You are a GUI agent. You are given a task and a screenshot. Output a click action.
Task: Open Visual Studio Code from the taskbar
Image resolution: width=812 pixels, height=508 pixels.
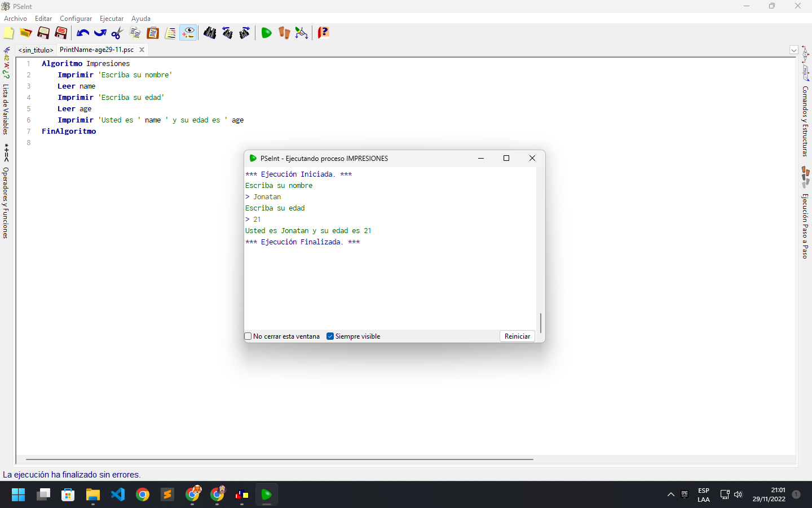(117, 495)
